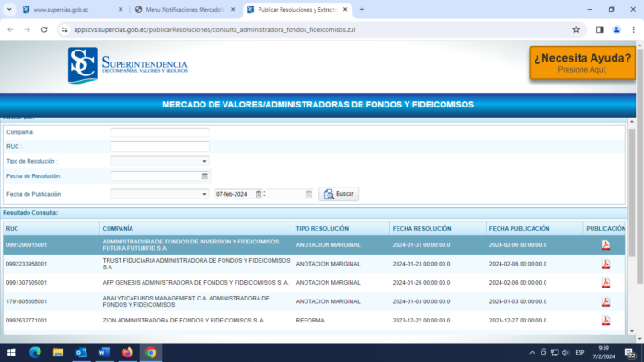The height and width of the screenshot is (362, 644).
Task: Open PDF for ANALYTICAFUNDS MANAGEMENT row
Action: pos(605,301)
